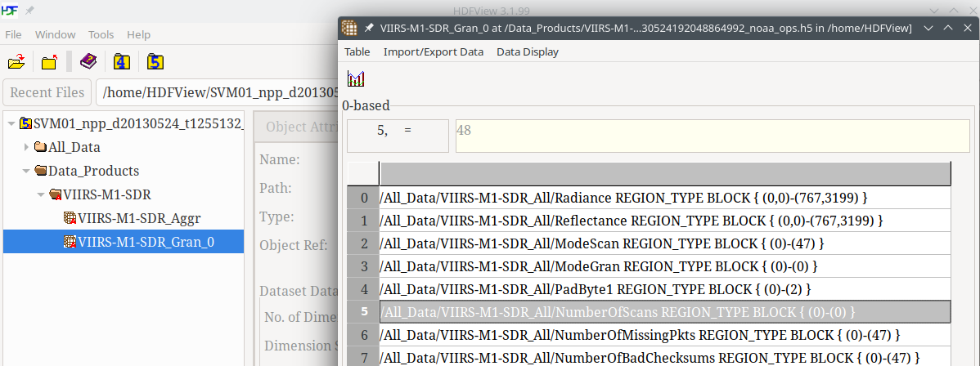Click the Open file folder icon
Viewport: 980px width, 366px height.
16,62
